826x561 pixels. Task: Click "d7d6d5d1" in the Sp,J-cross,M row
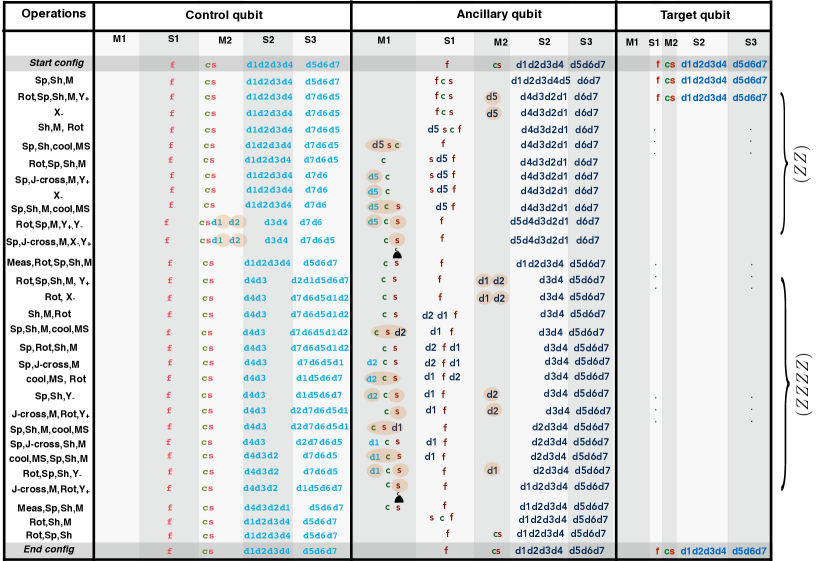(320, 362)
